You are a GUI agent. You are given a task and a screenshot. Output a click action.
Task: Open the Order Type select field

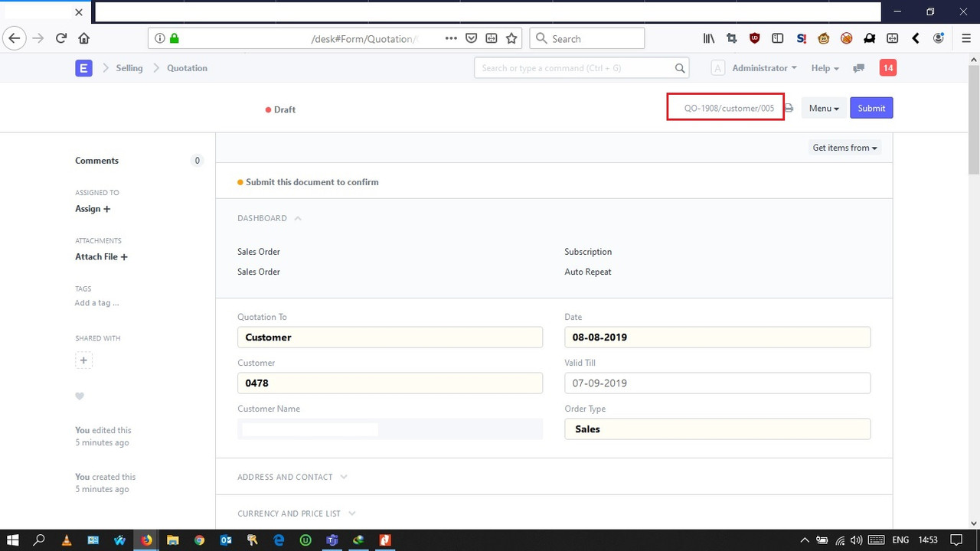pyautogui.click(x=717, y=429)
